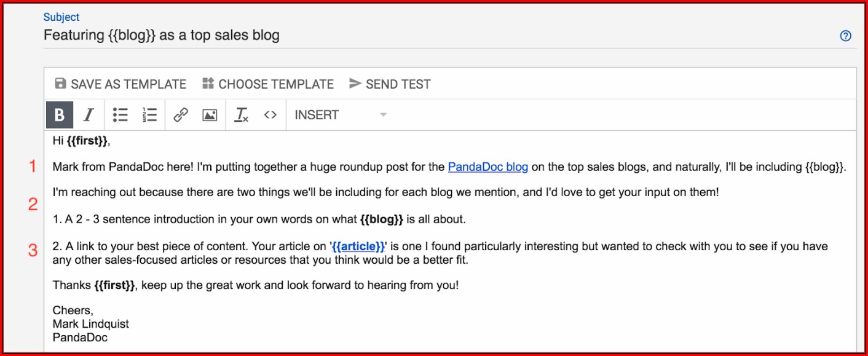This screenshot has height=356, width=868.
Task: Click the {{article}} link in body
Action: click(358, 247)
